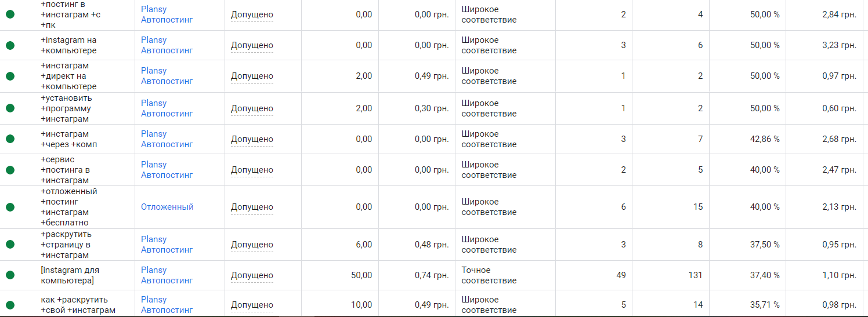
Task: Edit the 10,00 bid in last row
Action: pos(361,305)
